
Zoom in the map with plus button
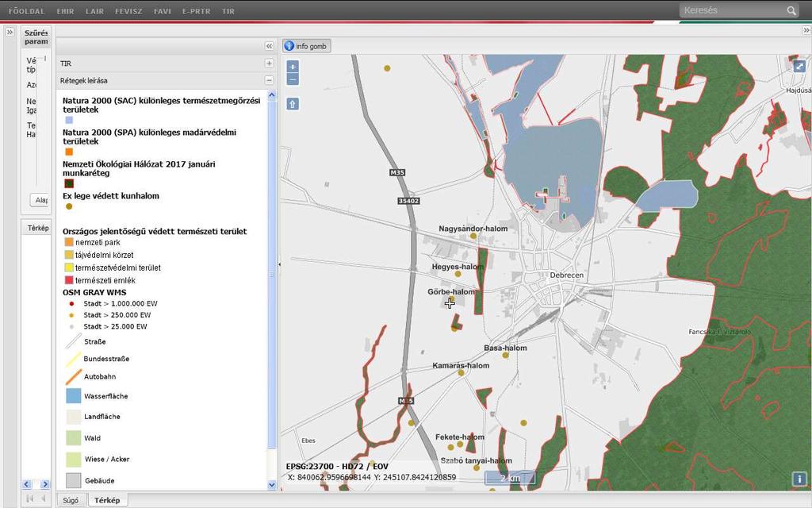(293, 67)
